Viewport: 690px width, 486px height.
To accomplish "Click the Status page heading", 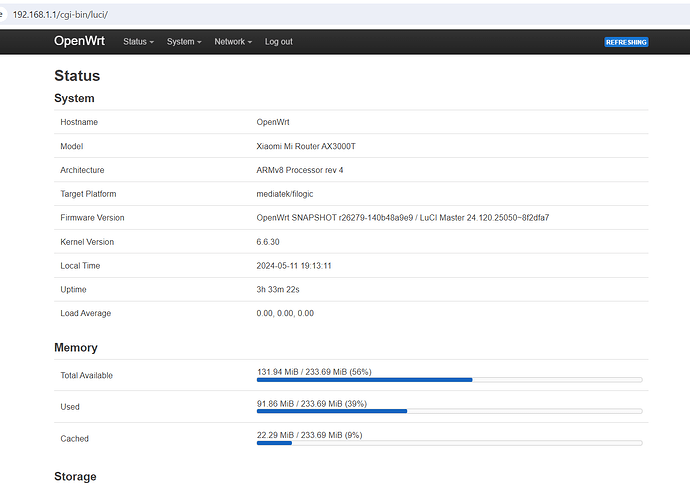I will coord(77,76).
